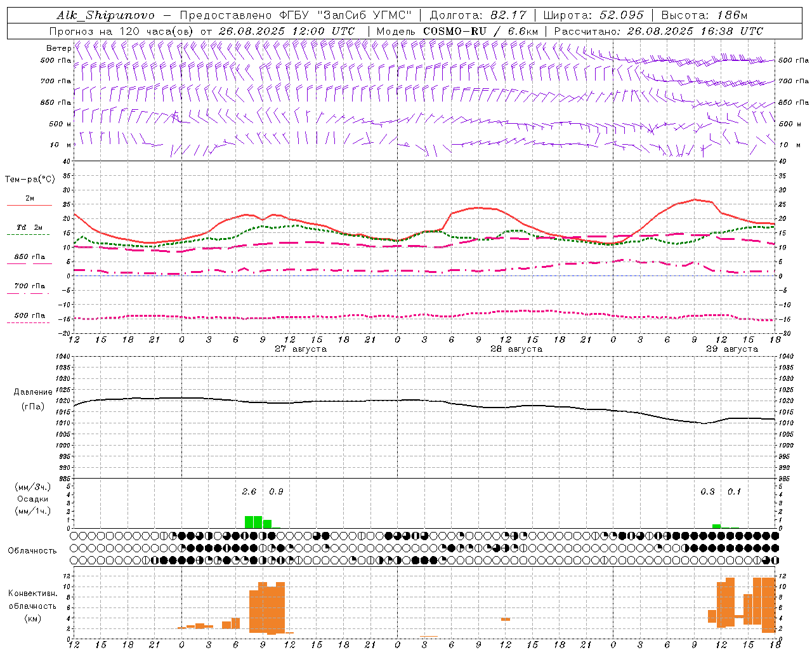Click the precipitation value "0.9"
The height and width of the screenshot is (650, 812).
276,492
